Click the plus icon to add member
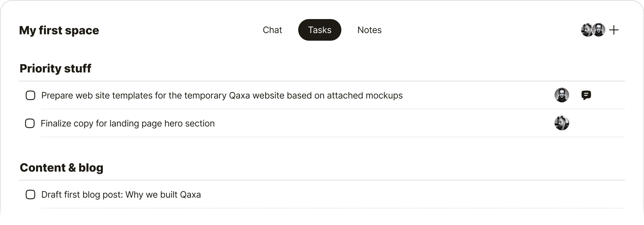This screenshot has width=644, height=225. [614, 30]
